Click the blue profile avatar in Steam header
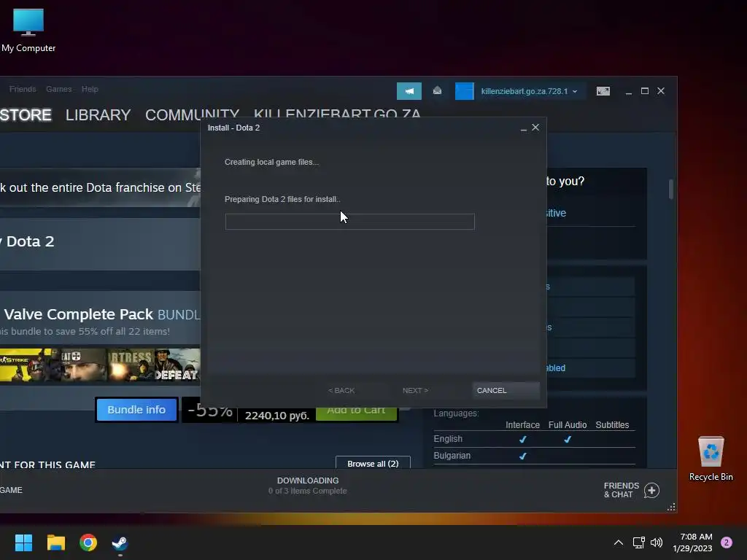Image resolution: width=747 pixels, height=560 pixels. pyautogui.click(x=464, y=91)
